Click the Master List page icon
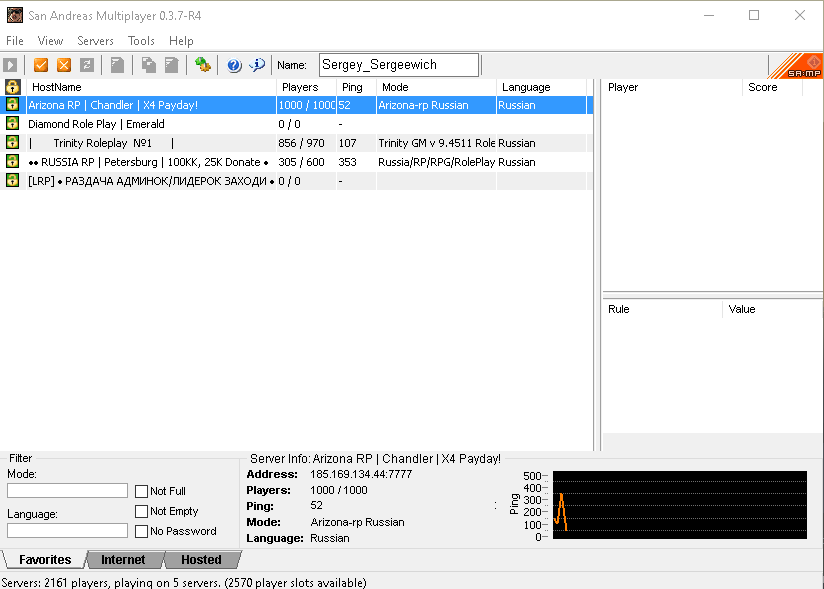Viewport: 824px width, 589px height. pyautogui.click(x=117, y=65)
